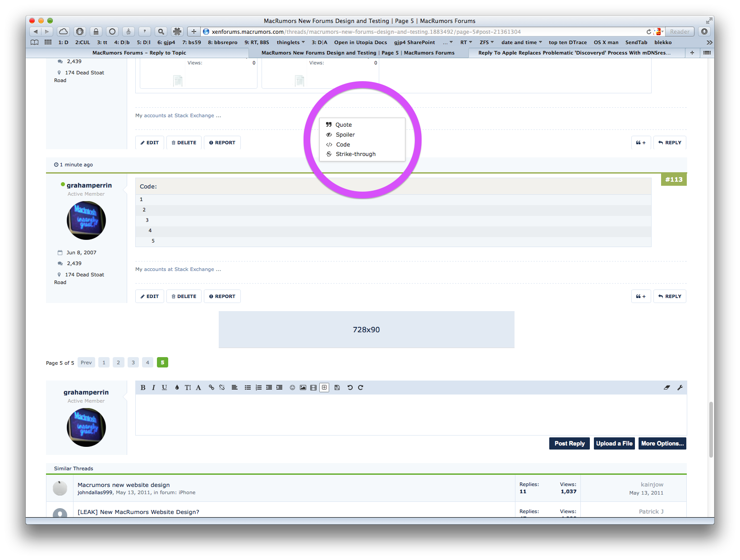Undo the last edit in the editor
Viewport: 740px width, 560px height.
tap(350, 387)
